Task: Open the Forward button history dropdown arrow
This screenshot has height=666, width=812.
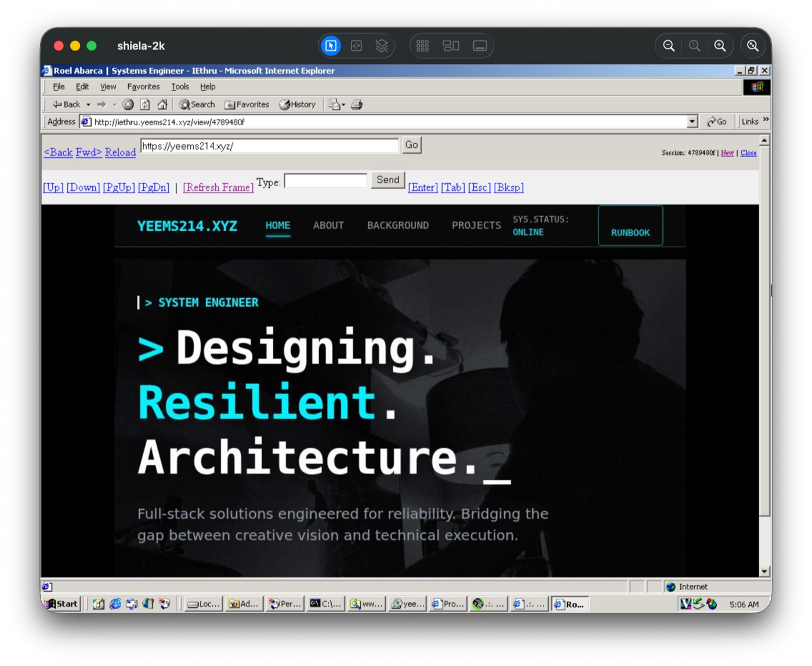Action: coord(114,104)
